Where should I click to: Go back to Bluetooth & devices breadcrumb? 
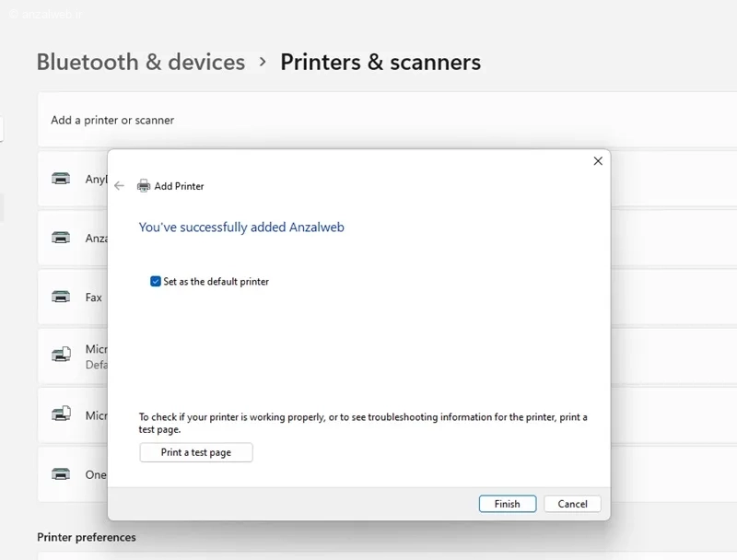(141, 62)
